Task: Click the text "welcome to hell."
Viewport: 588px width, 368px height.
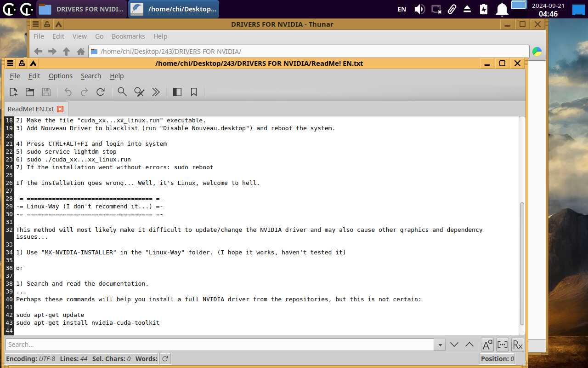Action: pos(231,183)
